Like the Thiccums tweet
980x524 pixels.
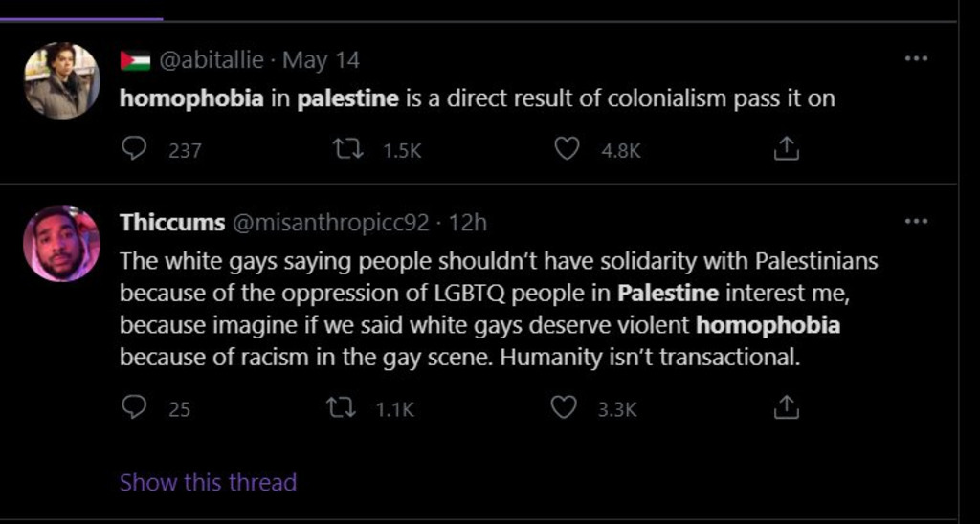[565, 408]
